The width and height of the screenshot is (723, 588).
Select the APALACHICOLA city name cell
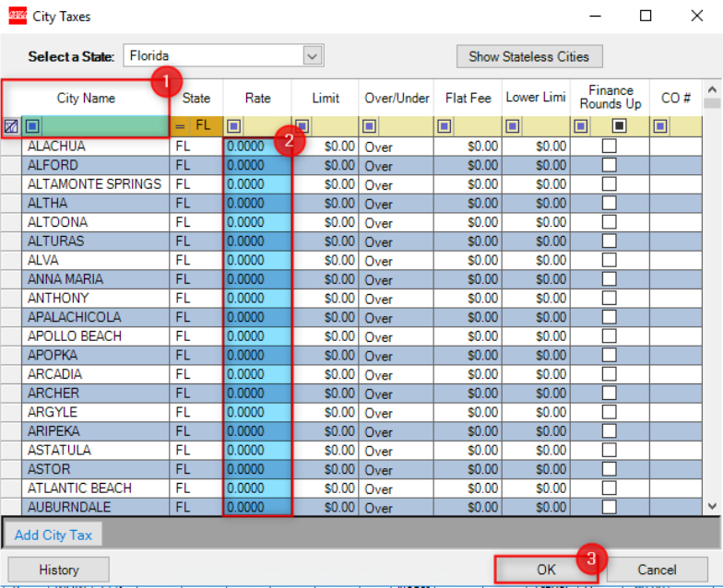[96, 317]
